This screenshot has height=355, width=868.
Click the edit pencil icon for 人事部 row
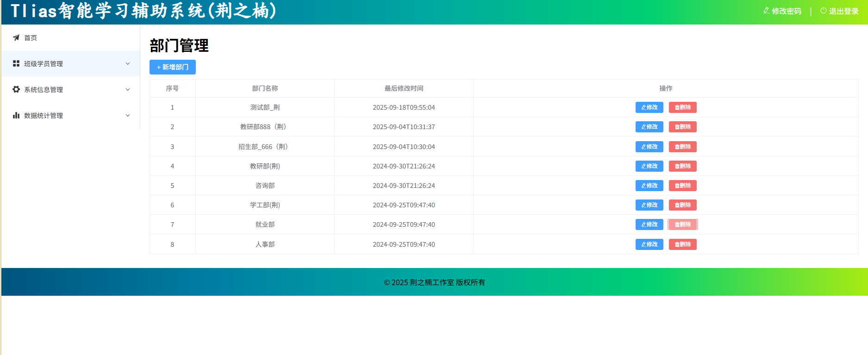pyautogui.click(x=643, y=244)
